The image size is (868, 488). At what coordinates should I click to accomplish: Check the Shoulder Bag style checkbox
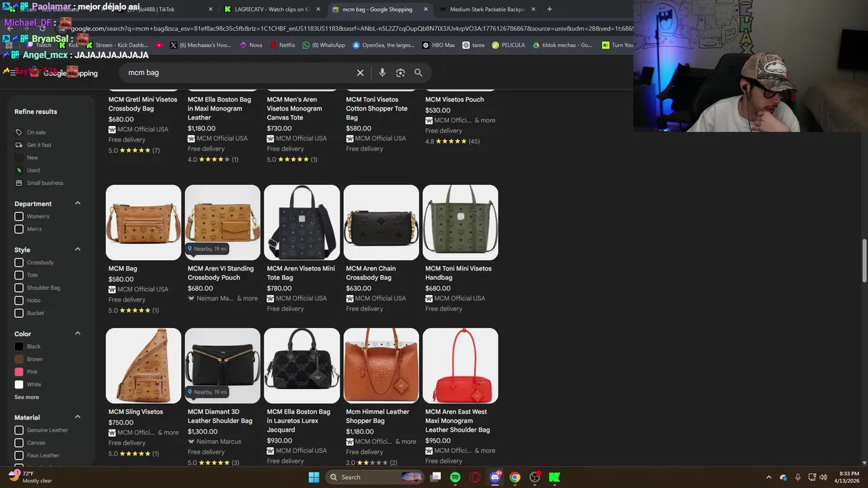(19, 287)
